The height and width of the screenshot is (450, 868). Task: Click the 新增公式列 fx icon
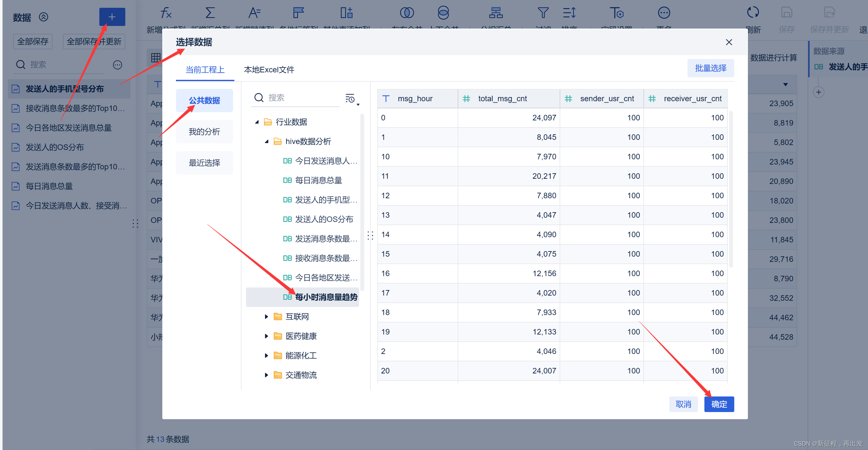point(166,13)
